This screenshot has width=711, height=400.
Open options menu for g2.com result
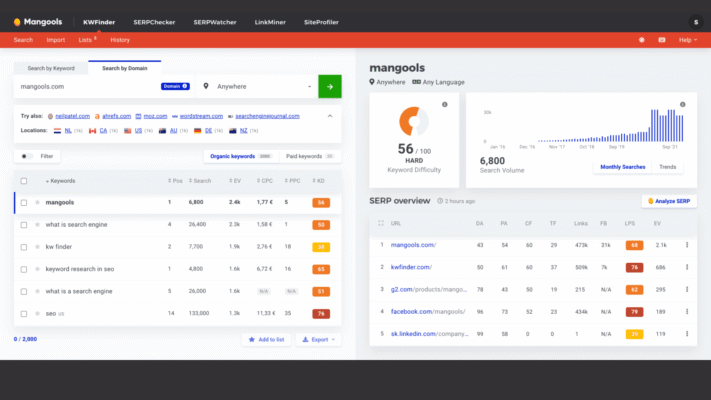point(687,289)
